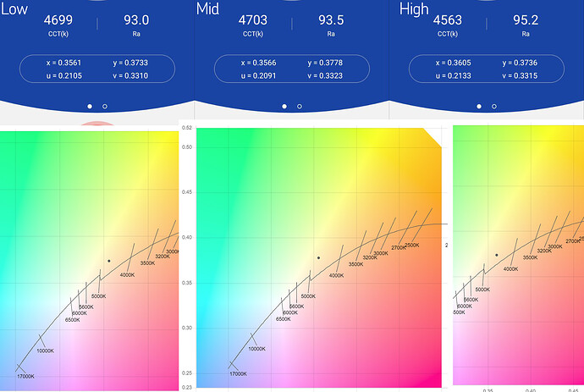The height and width of the screenshot is (392, 584).
Task: Click the 17000K label on the Low chart
Action: (25, 377)
